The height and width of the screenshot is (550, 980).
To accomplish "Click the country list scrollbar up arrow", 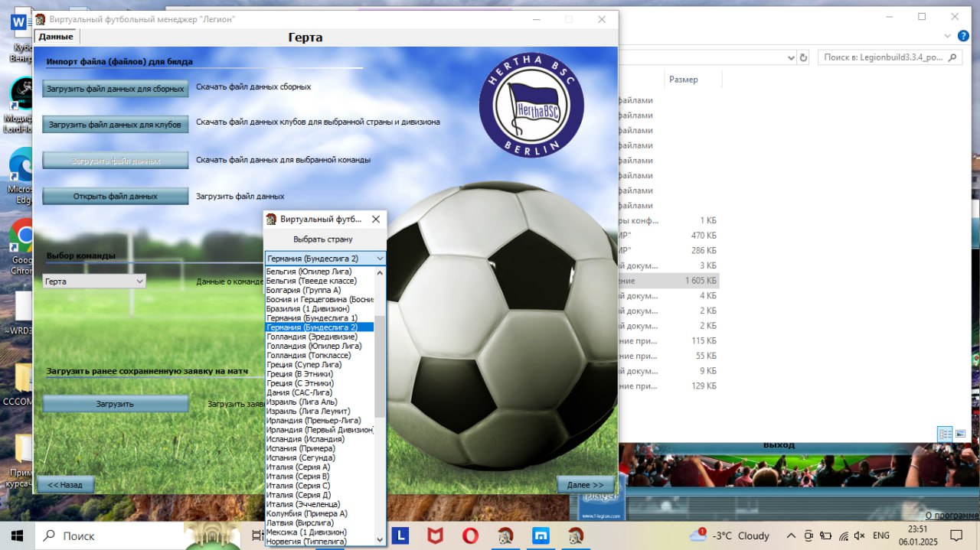I will [x=380, y=272].
